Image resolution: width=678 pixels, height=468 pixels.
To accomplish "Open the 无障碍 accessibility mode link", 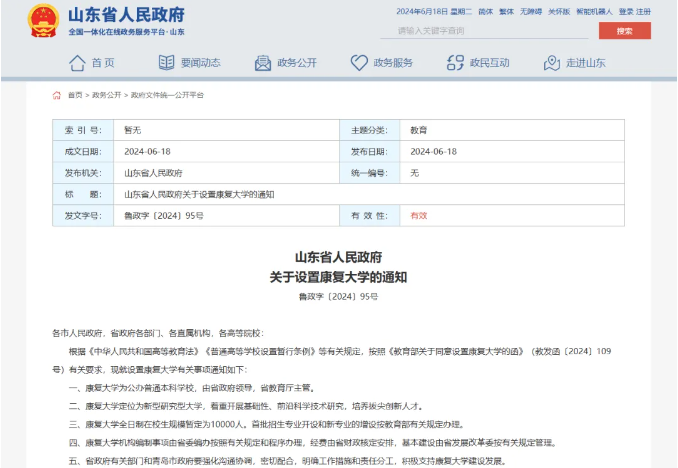I will tap(531, 12).
